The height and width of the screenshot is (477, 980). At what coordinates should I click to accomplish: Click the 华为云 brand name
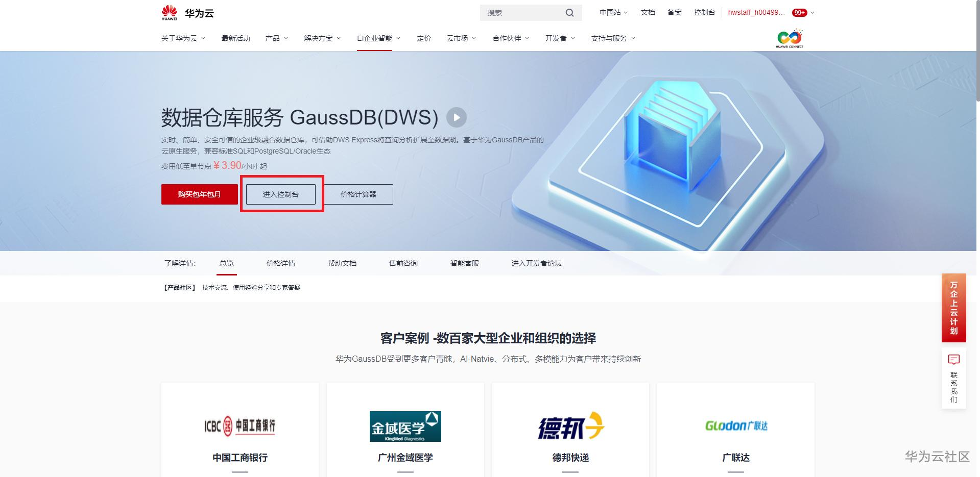[x=200, y=13]
